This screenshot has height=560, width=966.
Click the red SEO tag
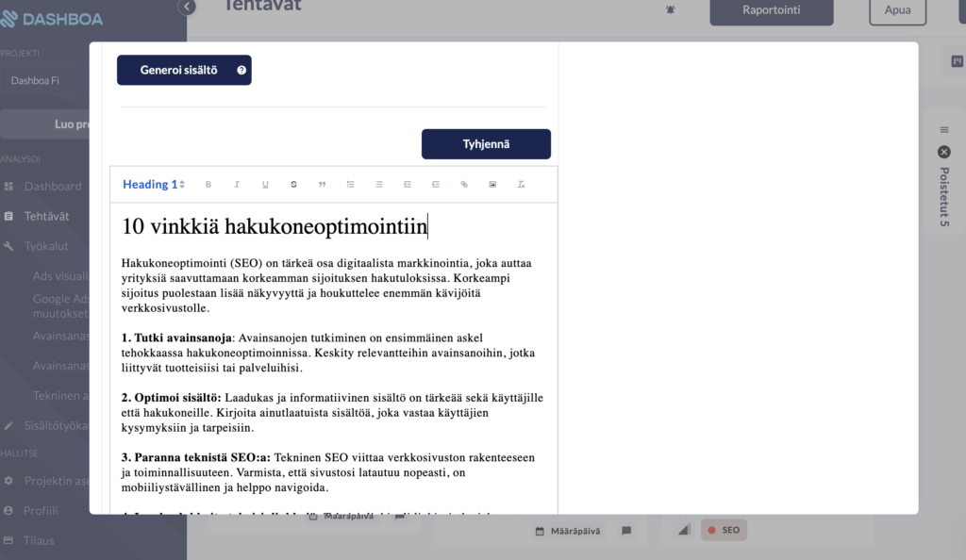point(724,530)
